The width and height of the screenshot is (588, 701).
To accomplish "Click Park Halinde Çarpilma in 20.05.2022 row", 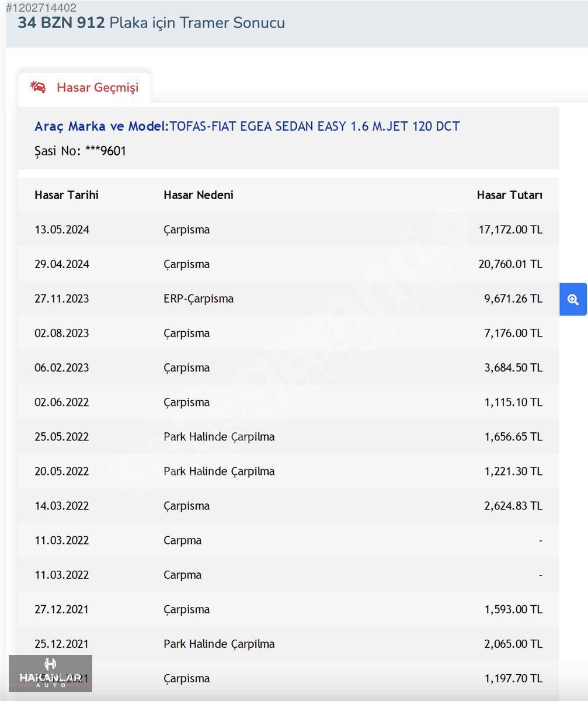I will click(x=219, y=471).
